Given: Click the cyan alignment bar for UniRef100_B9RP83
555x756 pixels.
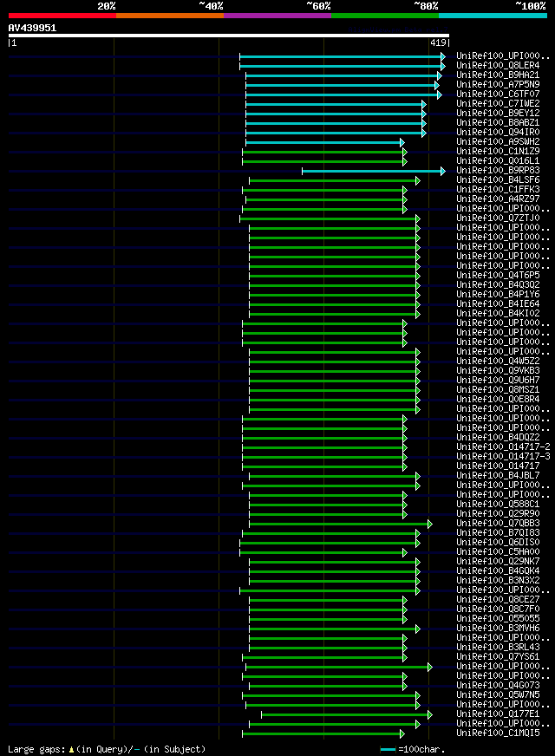Looking at the screenshot, I should pyautogui.click(x=374, y=171).
